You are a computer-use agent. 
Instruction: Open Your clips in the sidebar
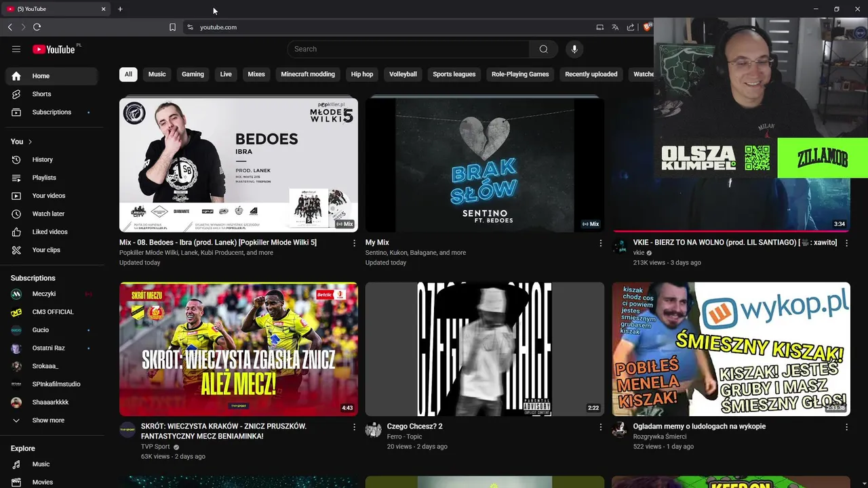pos(52,250)
